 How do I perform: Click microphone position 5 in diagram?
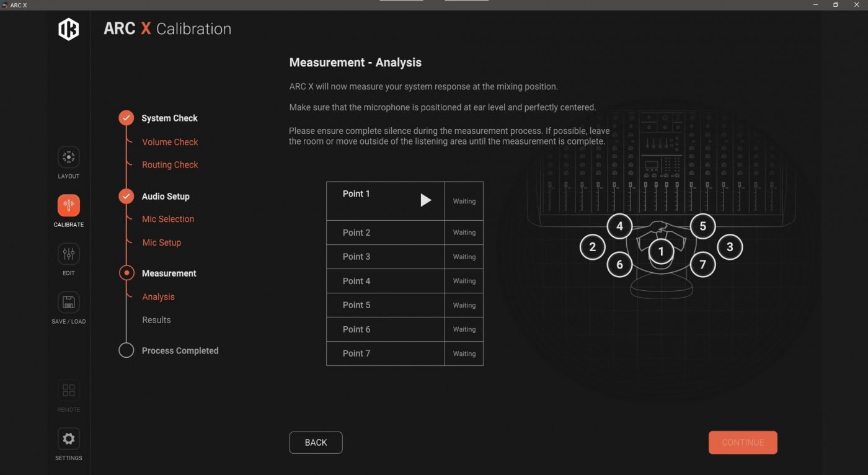click(702, 226)
